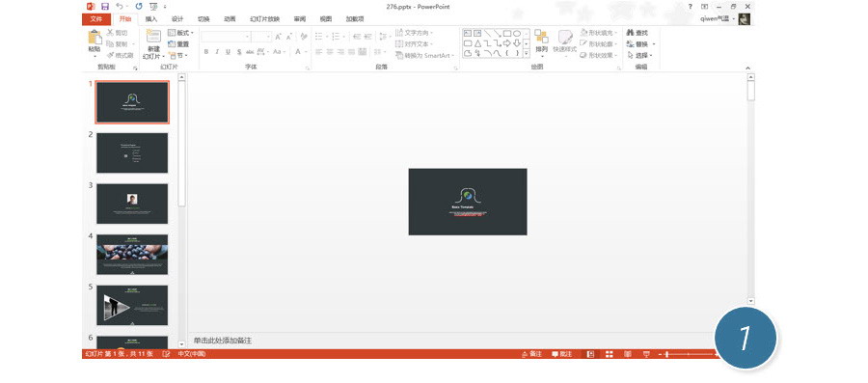This screenshot has width=868, height=383.
Task: Open the Insert (插入) ribbon tab
Action: pos(151,19)
